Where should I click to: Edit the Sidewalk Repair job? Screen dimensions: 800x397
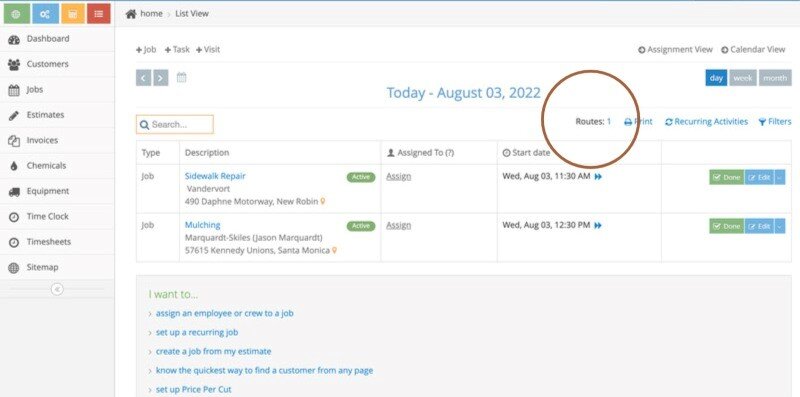[x=759, y=177]
